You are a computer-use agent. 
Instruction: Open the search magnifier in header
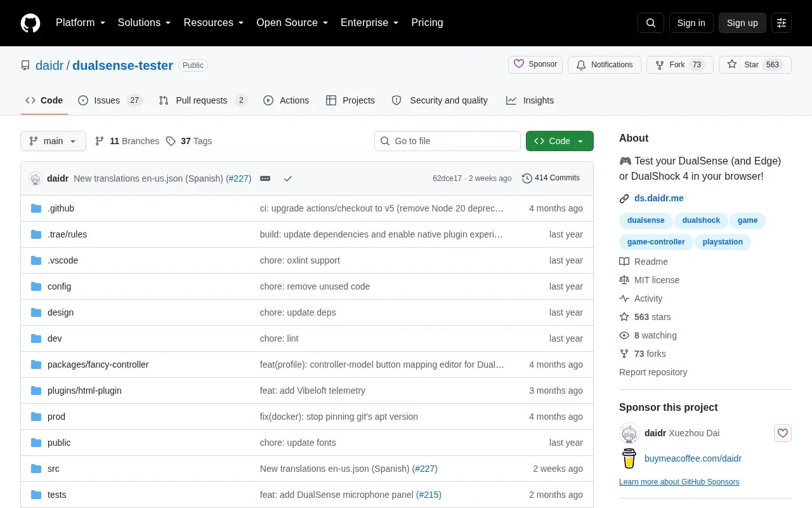[x=651, y=23]
